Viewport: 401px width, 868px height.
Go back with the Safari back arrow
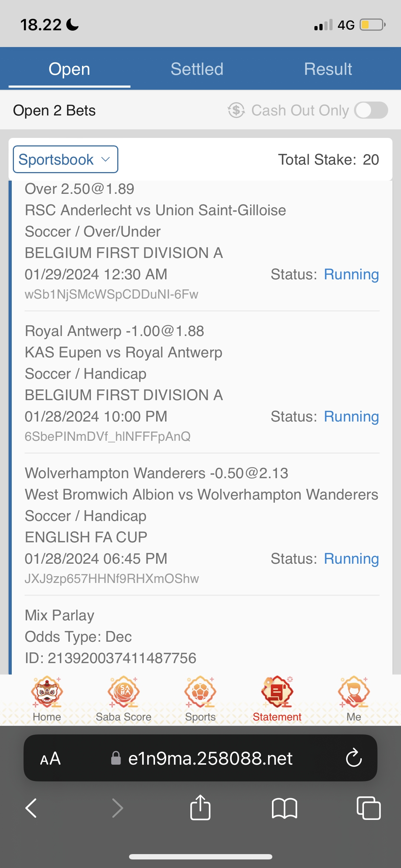pyautogui.click(x=31, y=808)
